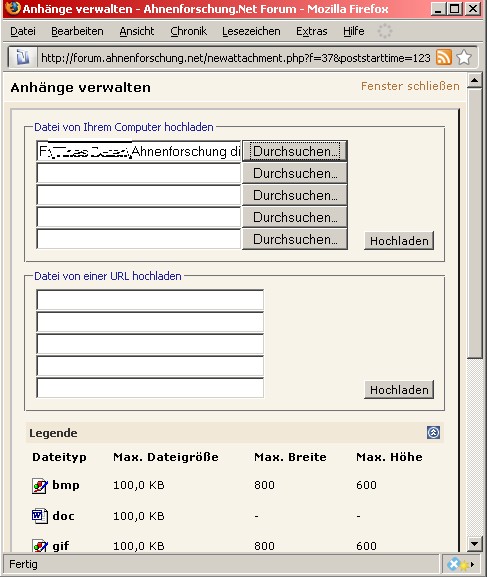Click the last Durchsuchen button
This screenshot has width=487, height=577.
[295, 239]
